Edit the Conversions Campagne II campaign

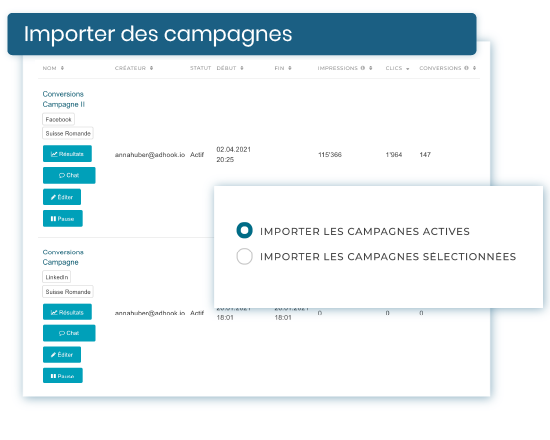[x=62, y=197]
